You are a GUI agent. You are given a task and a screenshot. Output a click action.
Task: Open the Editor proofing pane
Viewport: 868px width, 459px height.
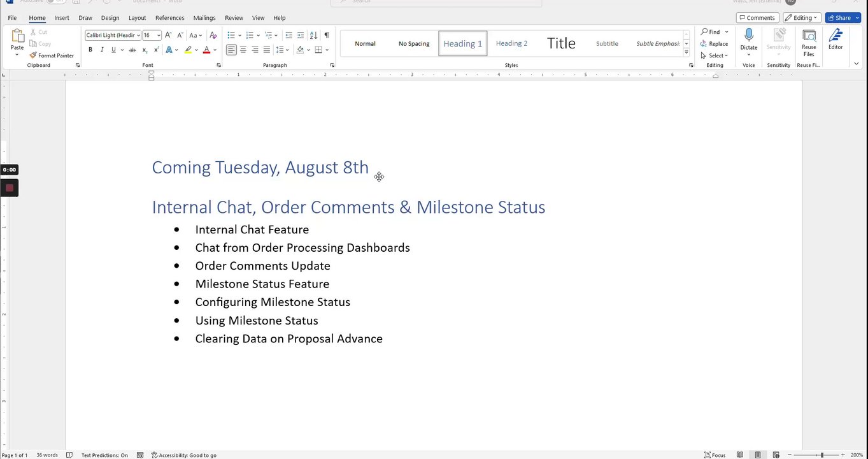(x=836, y=40)
